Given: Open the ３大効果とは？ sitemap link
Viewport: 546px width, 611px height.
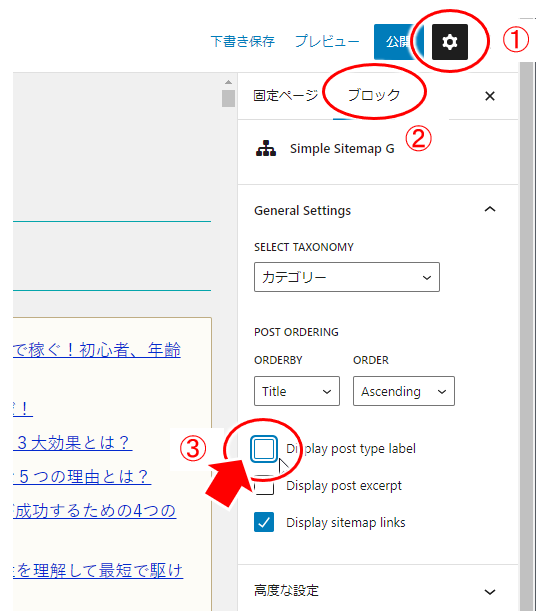Looking at the screenshot, I should (x=73, y=443).
